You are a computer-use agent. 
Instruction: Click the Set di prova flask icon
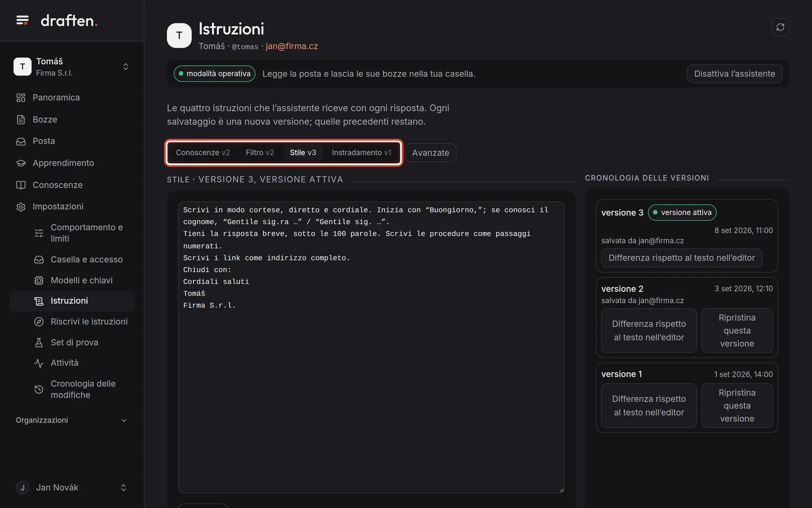(x=39, y=343)
